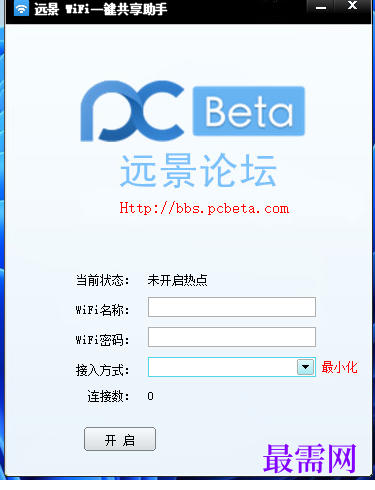
Task: Click the 当前状态 label
Action: (x=103, y=280)
